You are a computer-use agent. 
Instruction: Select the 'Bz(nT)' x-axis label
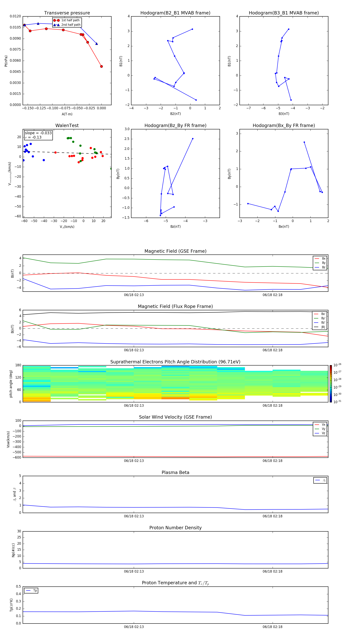pos(175,227)
